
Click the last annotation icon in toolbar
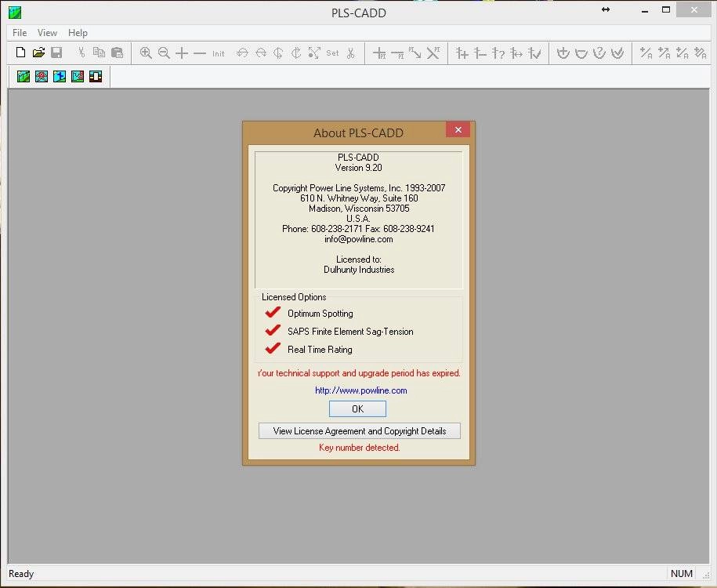point(701,53)
